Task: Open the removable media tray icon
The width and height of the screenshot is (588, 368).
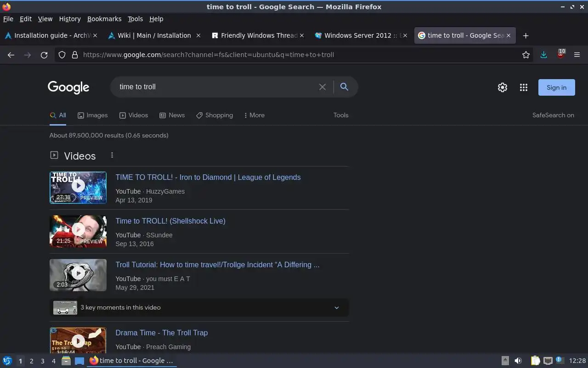Action: coord(505,361)
